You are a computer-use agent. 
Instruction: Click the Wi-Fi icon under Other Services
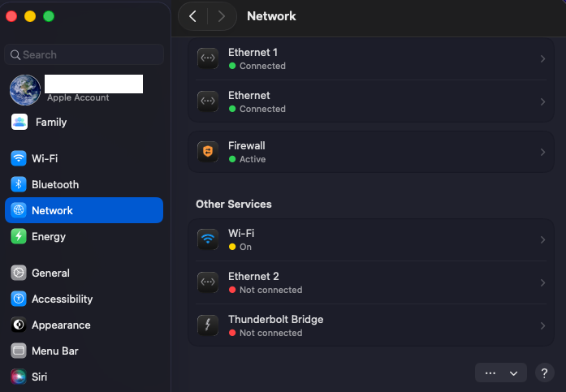208,239
